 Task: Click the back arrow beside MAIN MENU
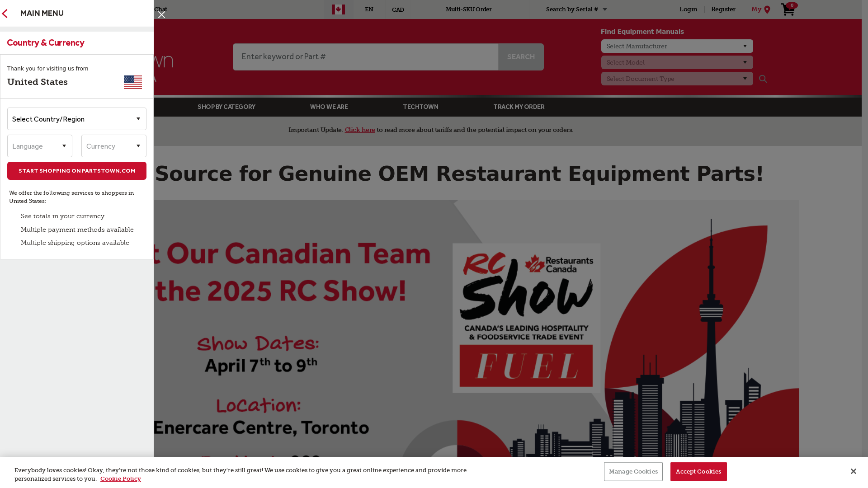[x=5, y=14]
